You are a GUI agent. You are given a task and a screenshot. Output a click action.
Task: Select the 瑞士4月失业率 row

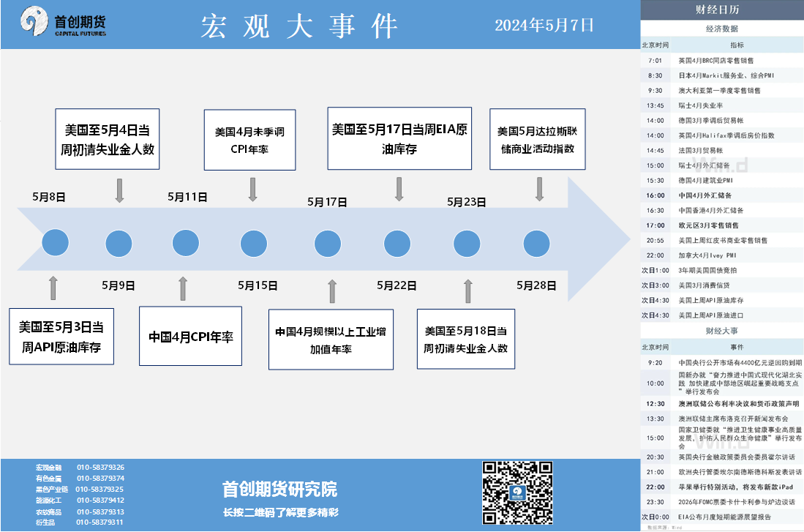pos(722,105)
